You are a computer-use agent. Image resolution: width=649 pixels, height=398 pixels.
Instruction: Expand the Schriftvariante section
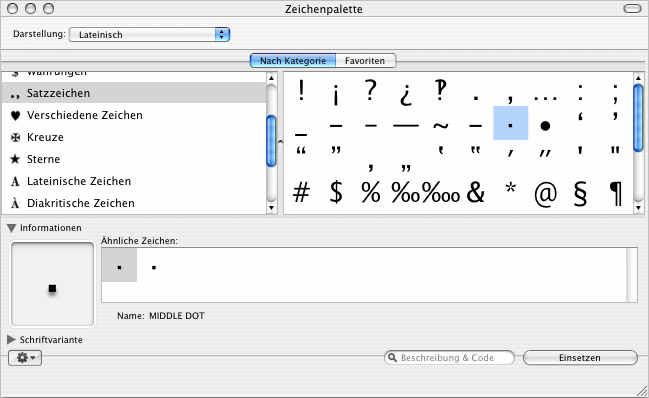coord(11,340)
